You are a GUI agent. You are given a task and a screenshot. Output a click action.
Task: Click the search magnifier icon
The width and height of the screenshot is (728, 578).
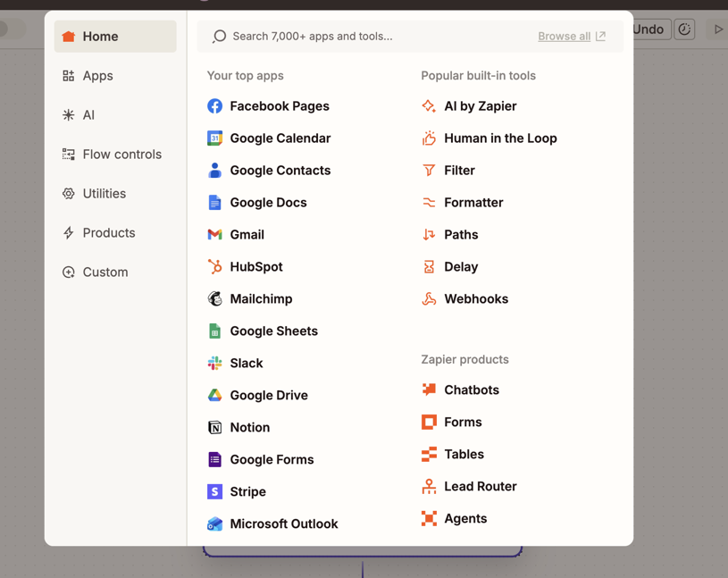click(x=219, y=37)
